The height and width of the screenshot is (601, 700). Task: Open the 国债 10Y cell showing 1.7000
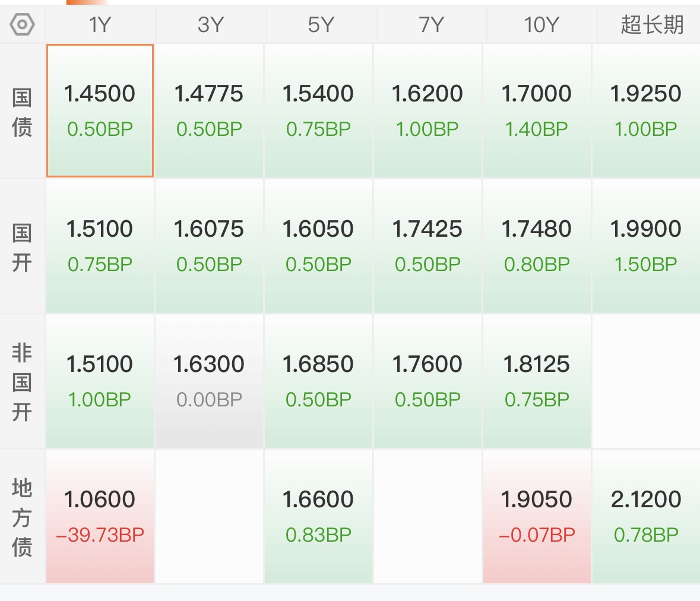click(x=537, y=110)
